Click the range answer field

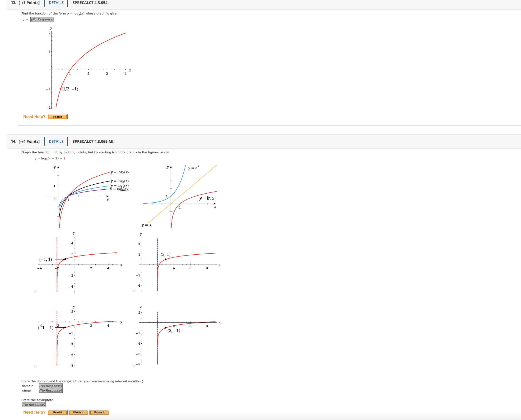tap(51, 391)
